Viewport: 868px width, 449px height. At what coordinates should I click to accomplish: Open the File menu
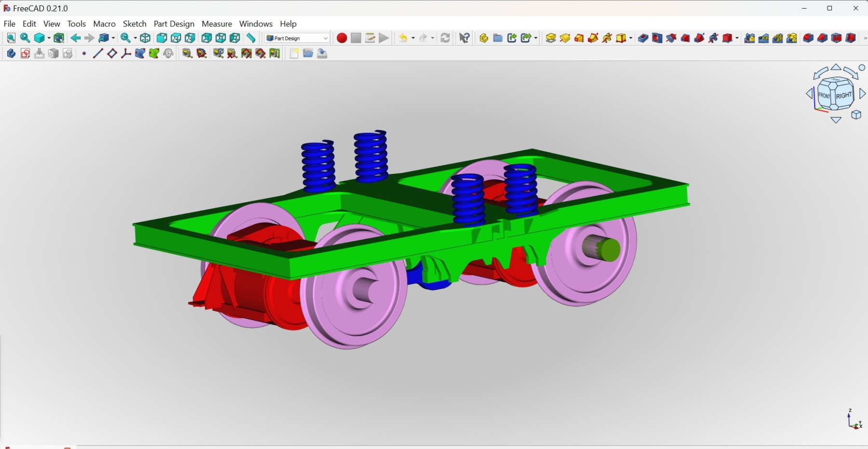click(x=10, y=24)
